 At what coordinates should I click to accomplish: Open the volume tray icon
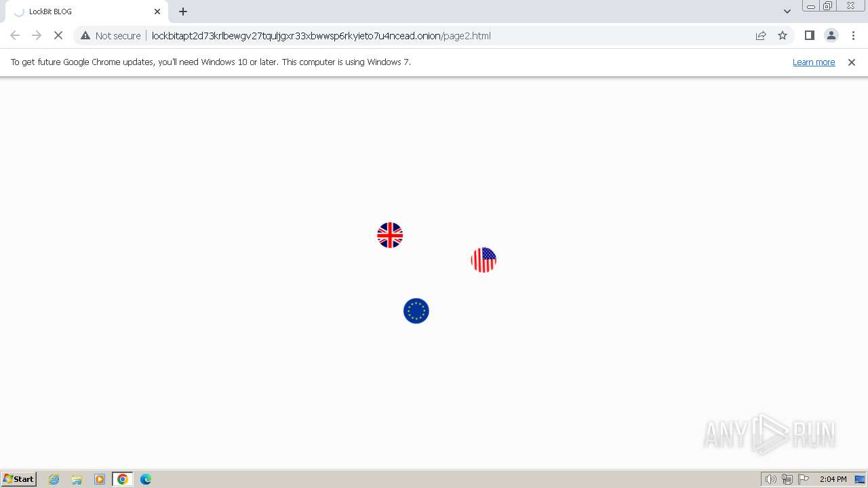[770, 479]
